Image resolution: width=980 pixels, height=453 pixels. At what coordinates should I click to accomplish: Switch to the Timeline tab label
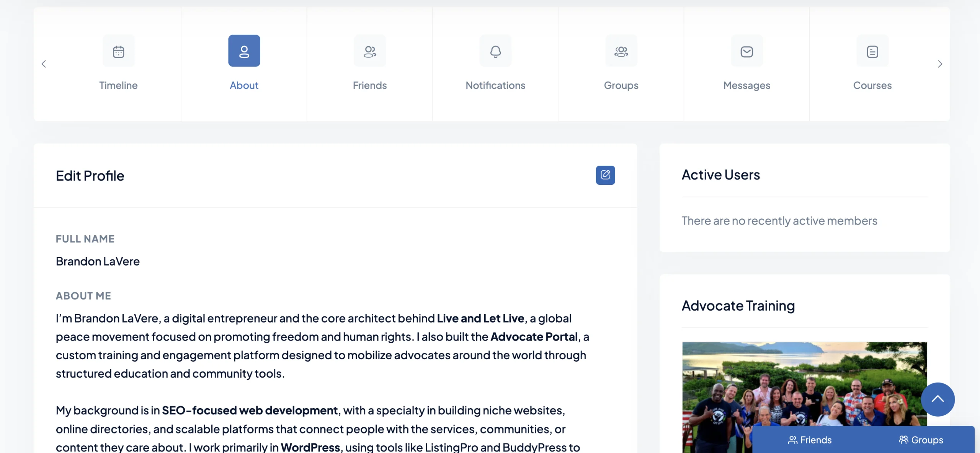pos(118,85)
